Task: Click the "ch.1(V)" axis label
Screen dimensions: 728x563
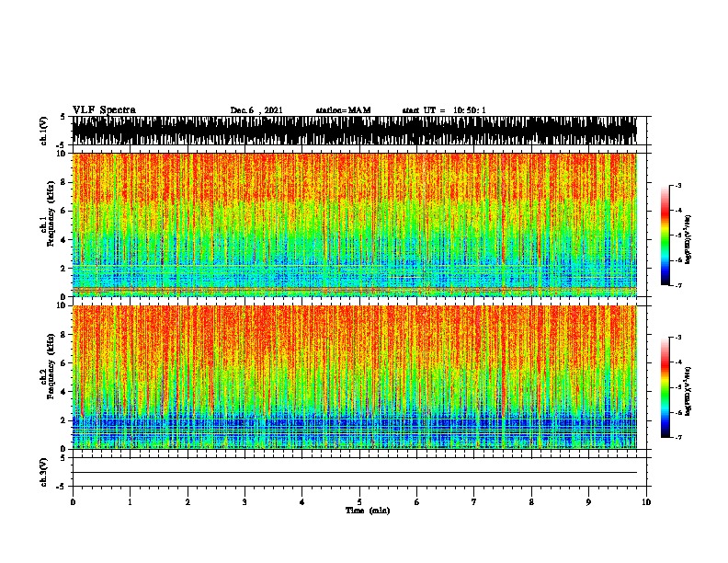Action: [44, 131]
